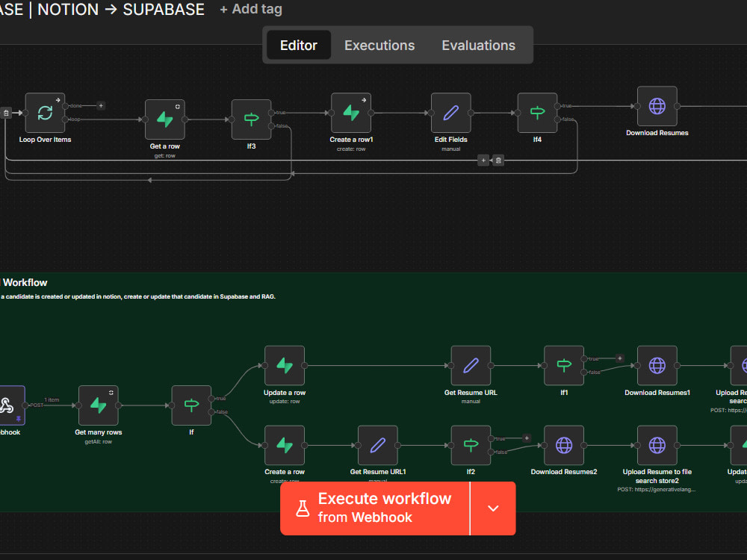The image size is (747, 560).
Task: Open the Update a row node
Action: click(285, 366)
